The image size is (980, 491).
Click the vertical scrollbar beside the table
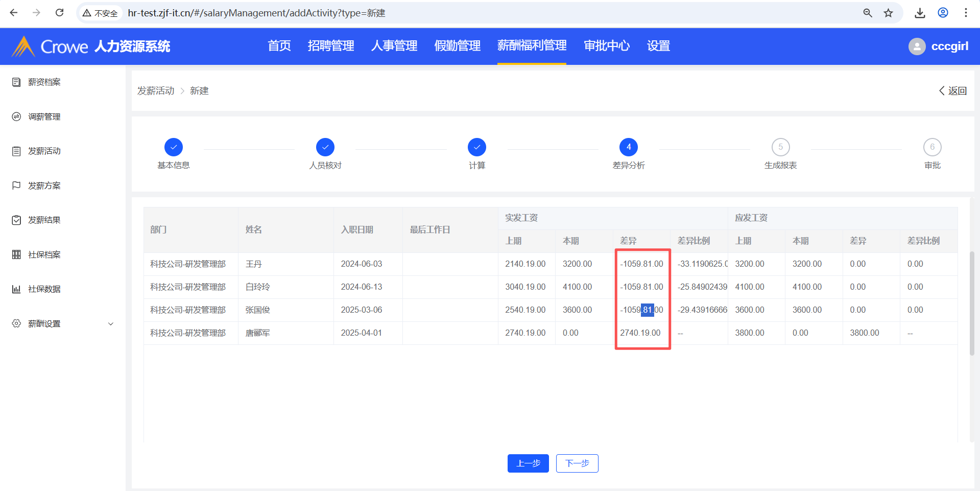tap(972, 303)
